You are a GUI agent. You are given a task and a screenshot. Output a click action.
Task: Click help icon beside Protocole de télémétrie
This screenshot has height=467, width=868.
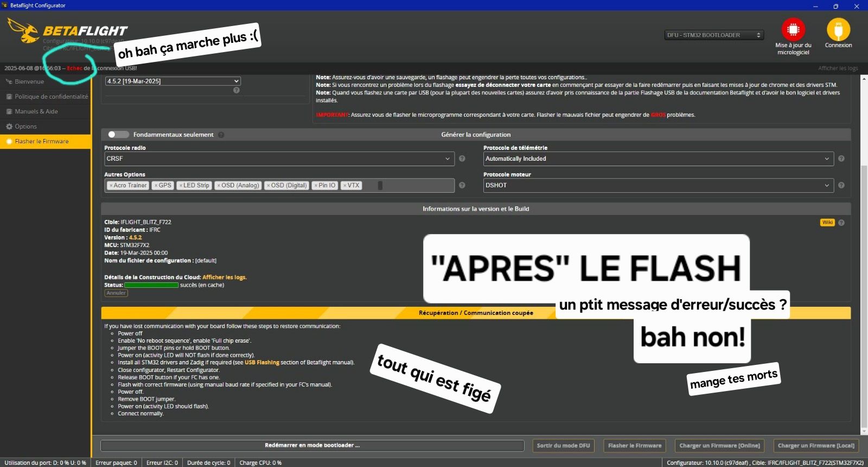coord(841,159)
